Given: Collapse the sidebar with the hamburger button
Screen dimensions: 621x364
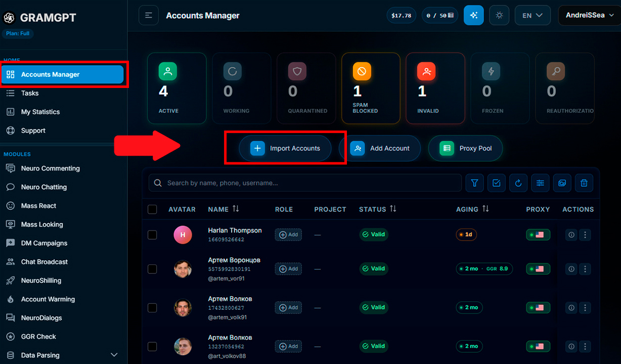Looking at the screenshot, I should pyautogui.click(x=149, y=16).
